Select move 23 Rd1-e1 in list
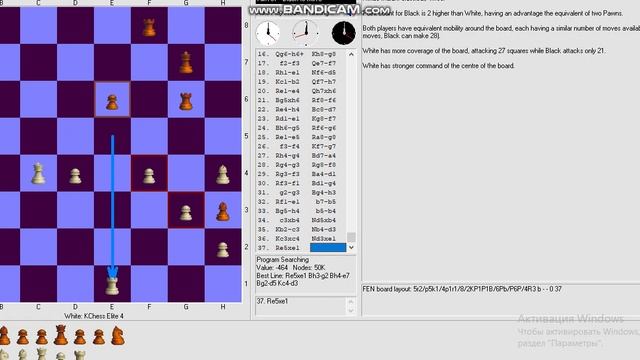The image size is (640, 360). tap(287, 119)
